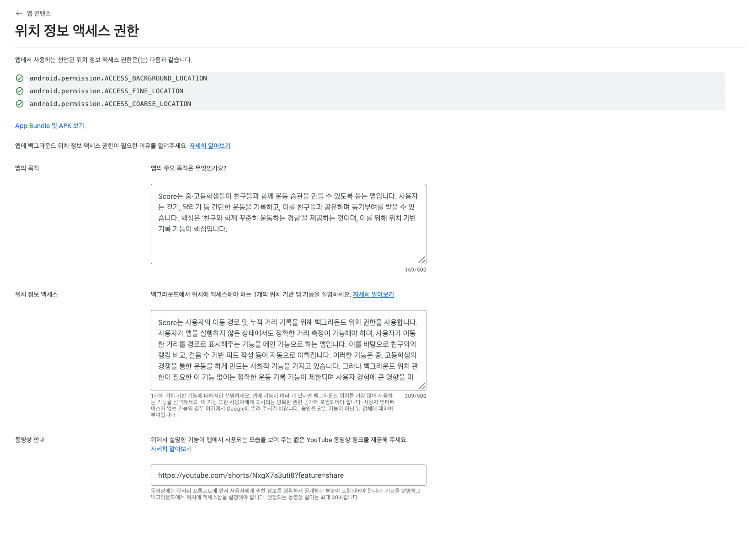Open 자세히 알아보기 link beside location feature description
756x545 pixels.
[x=373, y=294]
